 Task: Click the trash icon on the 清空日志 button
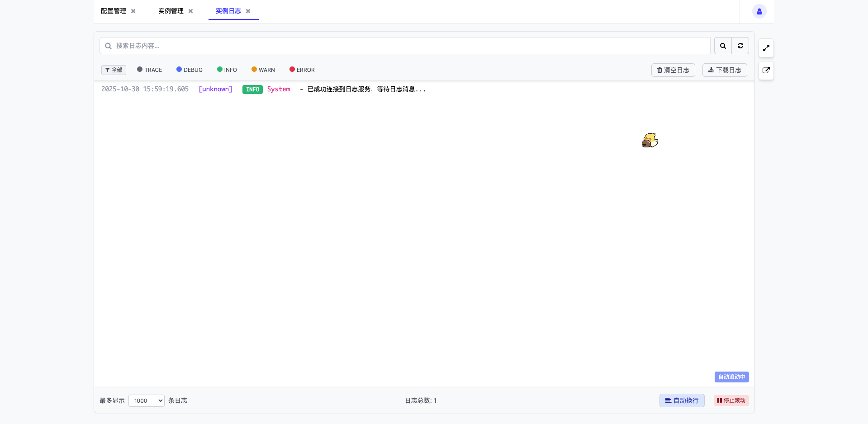point(659,70)
